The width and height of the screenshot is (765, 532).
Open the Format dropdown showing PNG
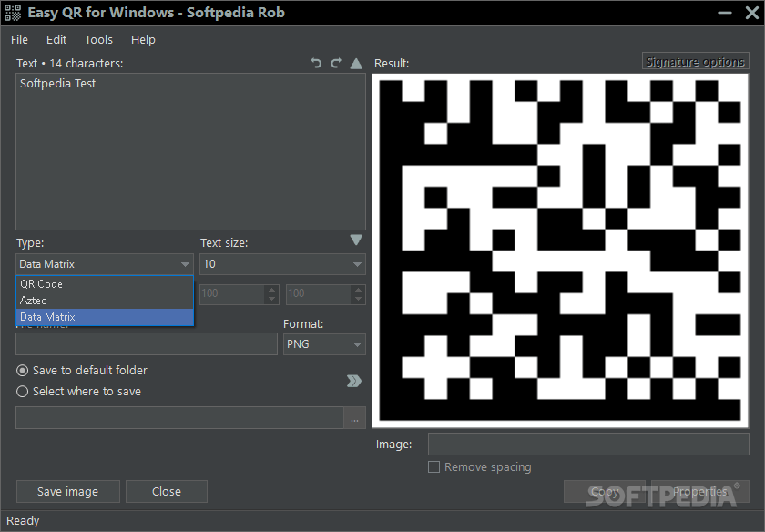pyautogui.click(x=324, y=344)
